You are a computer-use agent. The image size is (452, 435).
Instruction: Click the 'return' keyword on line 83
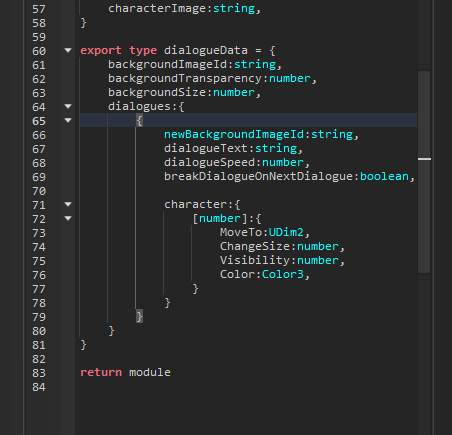(x=101, y=372)
